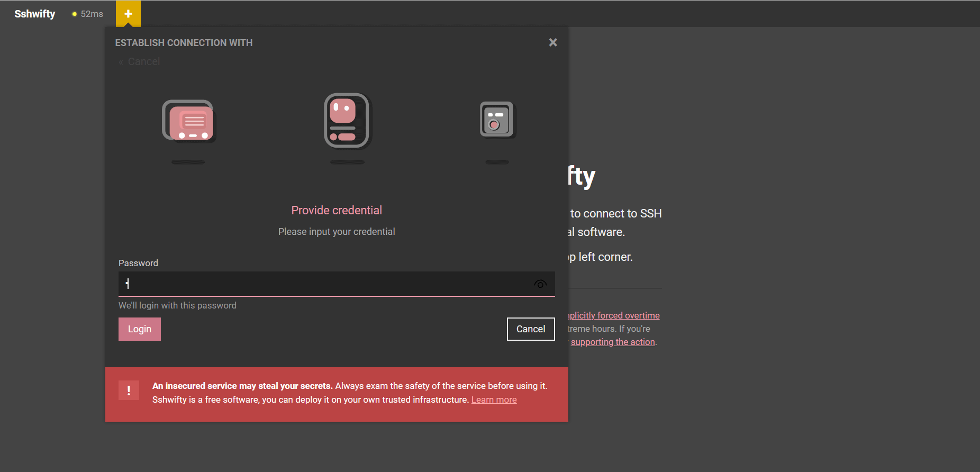Open the Learn more link in warning

[494, 400]
